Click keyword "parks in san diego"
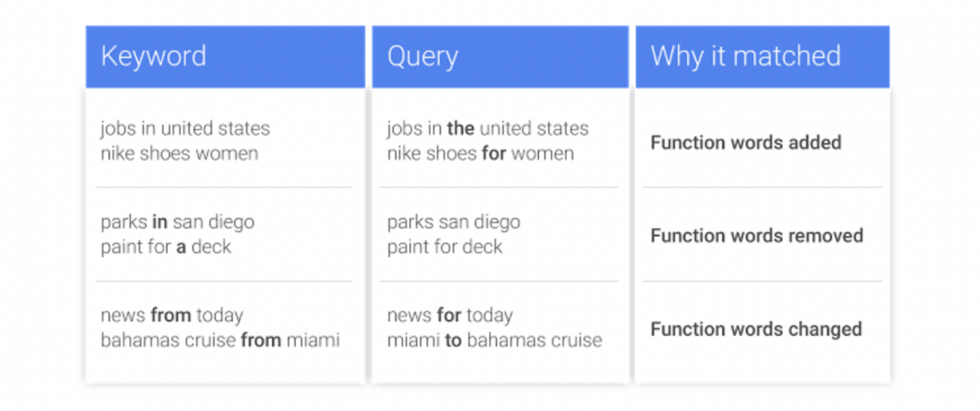 click(x=177, y=222)
